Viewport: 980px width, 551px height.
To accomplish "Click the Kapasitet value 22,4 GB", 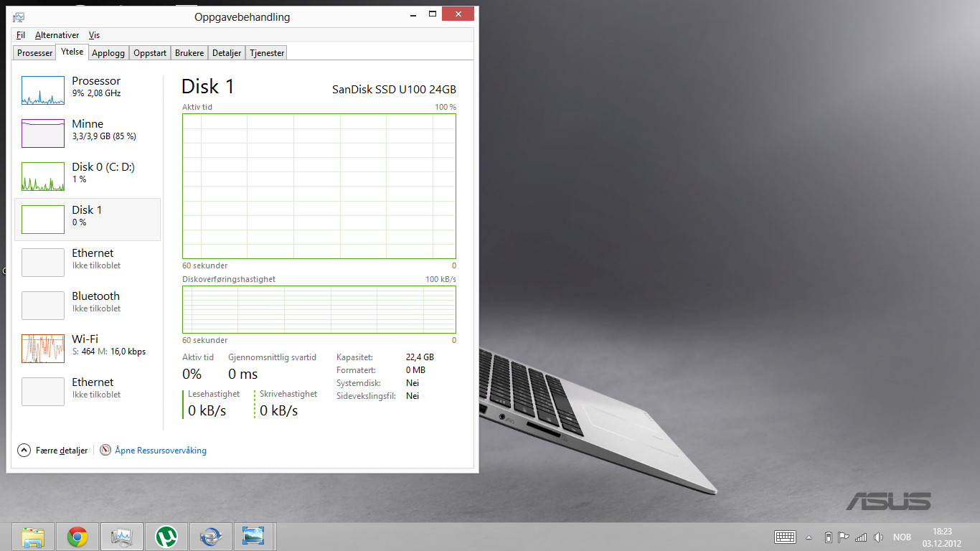I will (420, 357).
